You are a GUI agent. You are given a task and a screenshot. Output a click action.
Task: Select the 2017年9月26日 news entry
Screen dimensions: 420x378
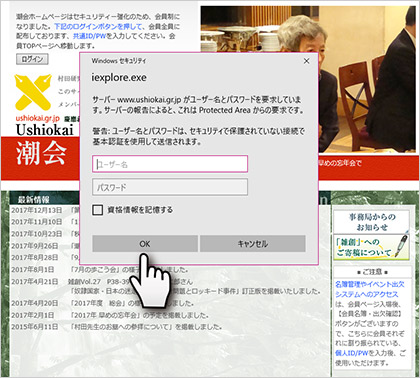coord(45,246)
